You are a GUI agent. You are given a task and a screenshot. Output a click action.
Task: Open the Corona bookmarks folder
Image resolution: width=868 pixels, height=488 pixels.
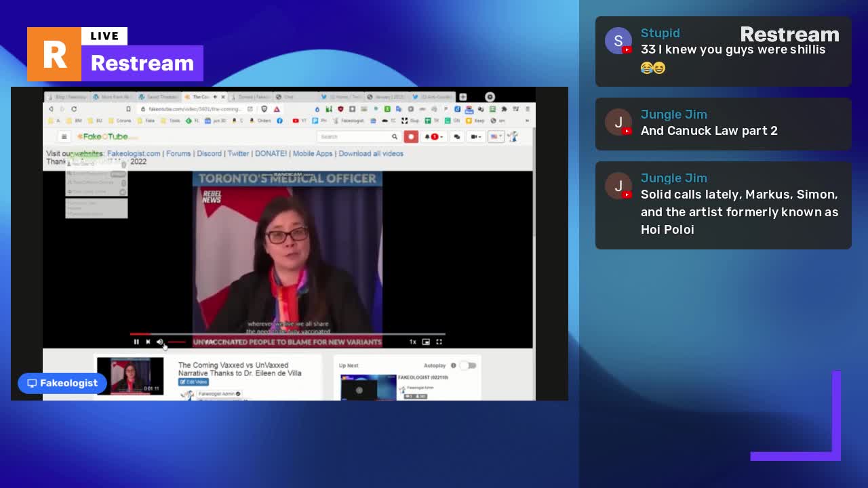click(120, 121)
